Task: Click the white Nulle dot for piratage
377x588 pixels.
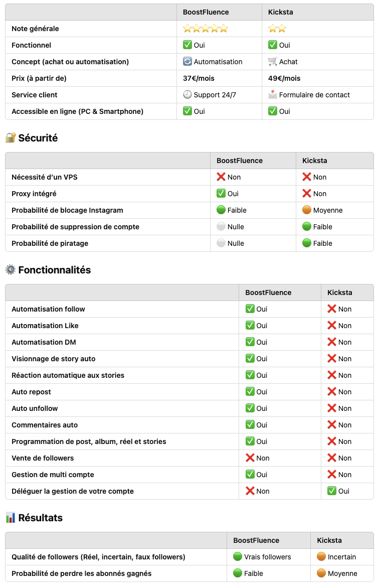Action: (221, 243)
